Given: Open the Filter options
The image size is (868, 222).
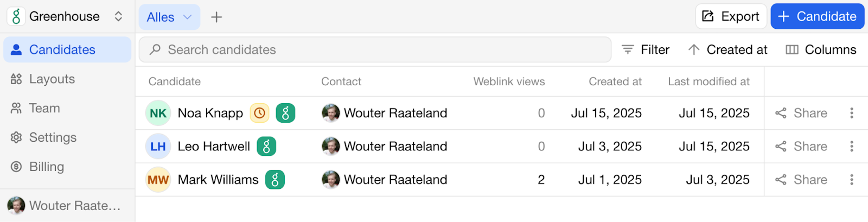Looking at the screenshot, I should pyautogui.click(x=646, y=49).
